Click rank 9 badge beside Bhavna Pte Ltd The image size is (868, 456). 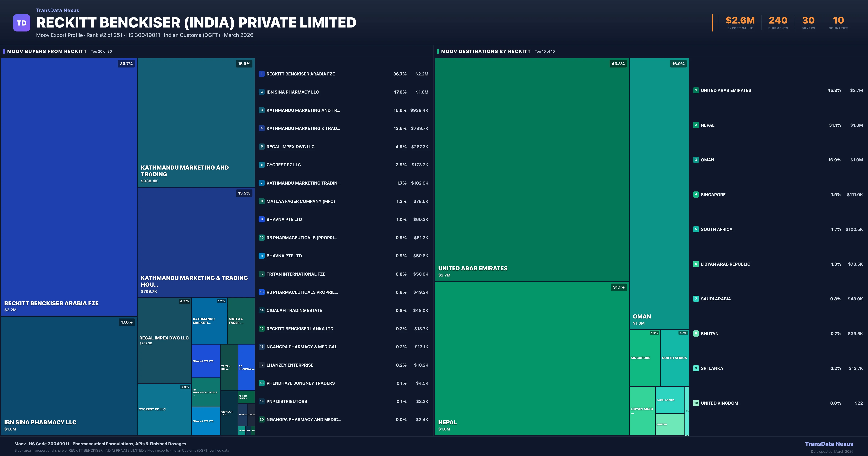click(261, 219)
